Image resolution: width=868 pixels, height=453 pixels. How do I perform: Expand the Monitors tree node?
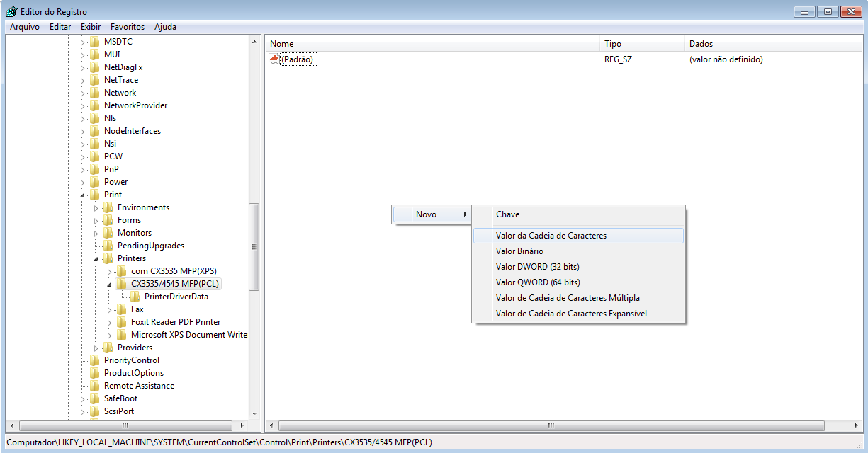click(96, 233)
